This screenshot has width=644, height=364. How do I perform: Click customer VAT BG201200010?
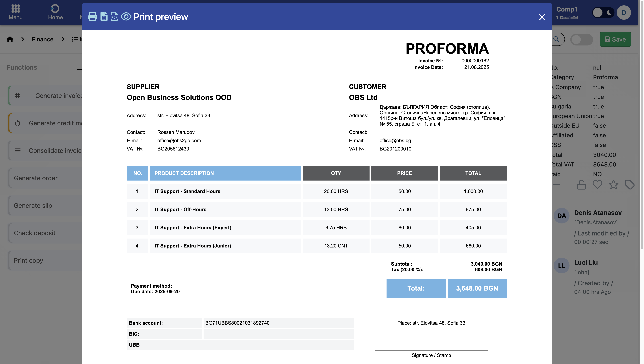click(x=395, y=149)
